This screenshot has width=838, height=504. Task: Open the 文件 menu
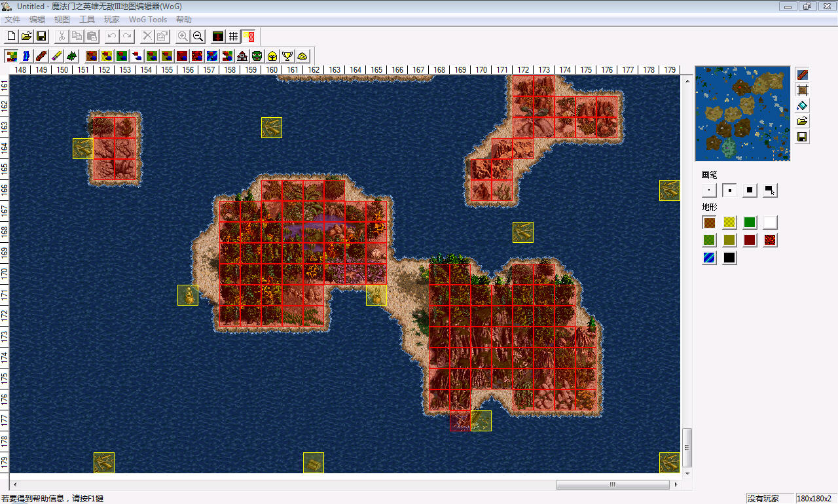point(12,20)
